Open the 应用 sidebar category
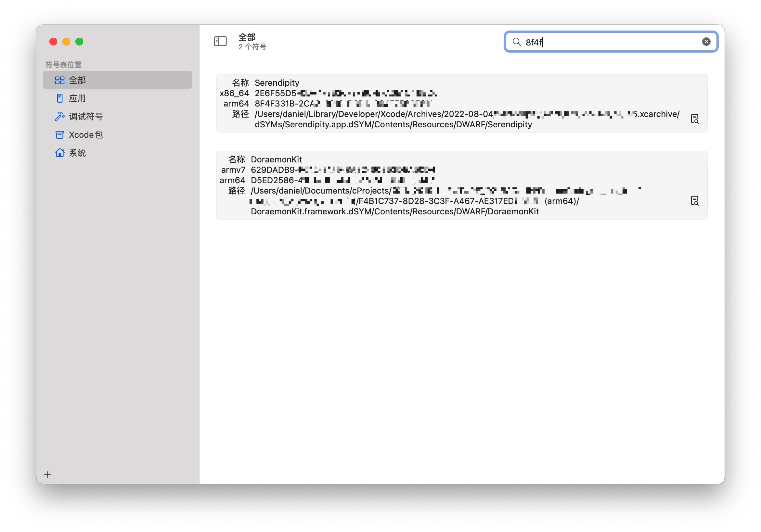 tap(77, 98)
